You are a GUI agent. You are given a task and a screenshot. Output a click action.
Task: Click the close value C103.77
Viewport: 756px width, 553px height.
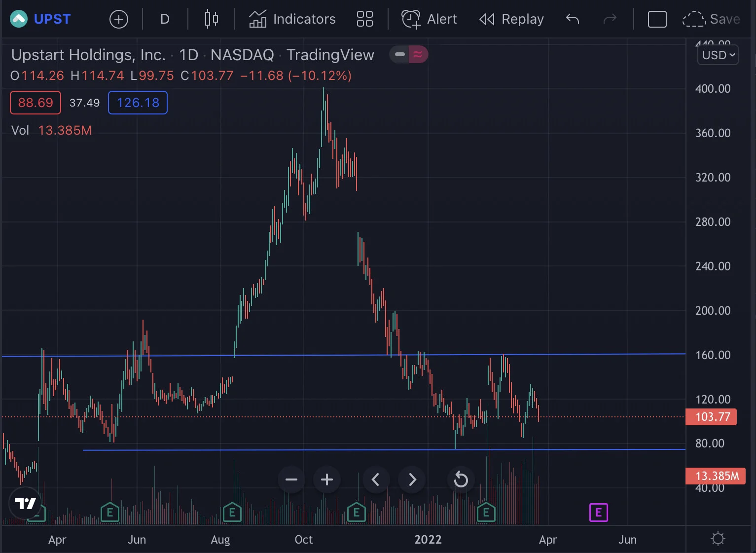tap(207, 75)
